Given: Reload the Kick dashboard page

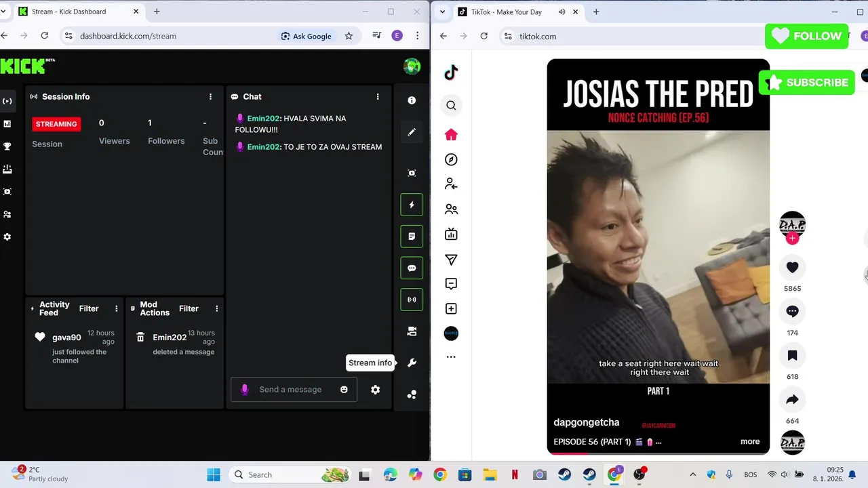Looking at the screenshot, I should (44, 36).
